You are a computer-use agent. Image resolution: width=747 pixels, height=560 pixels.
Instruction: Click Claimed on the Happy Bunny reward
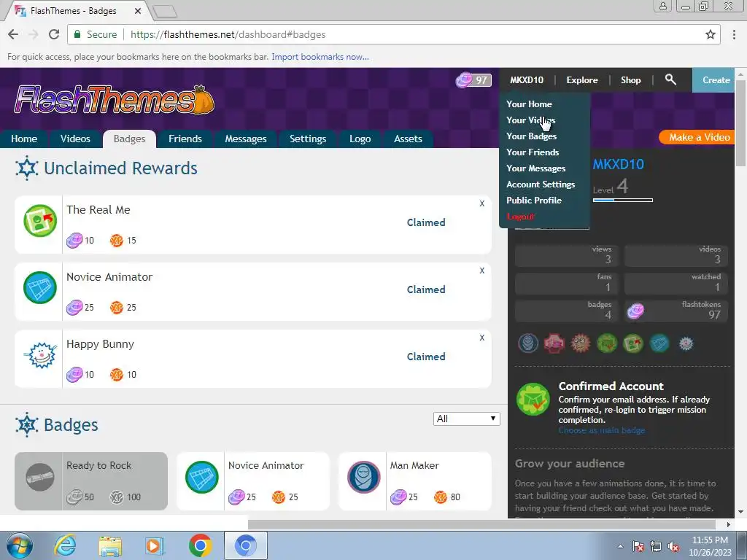[x=426, y=357]
